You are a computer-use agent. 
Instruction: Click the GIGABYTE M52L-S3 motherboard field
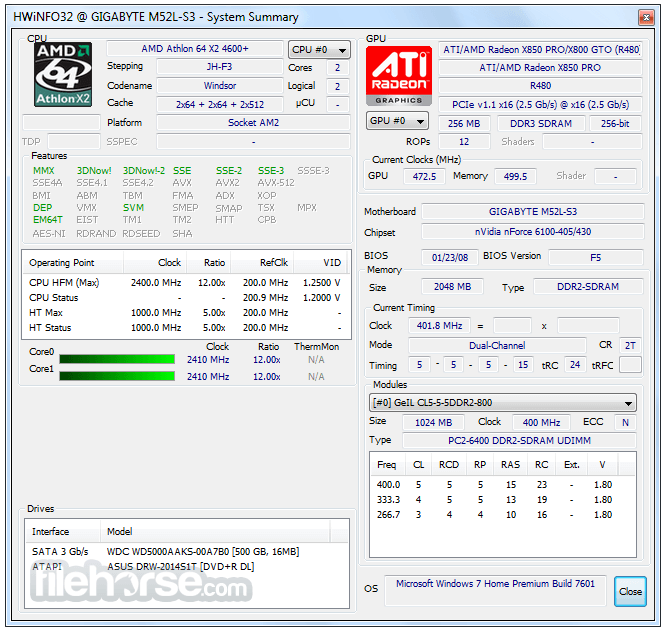[533, 211]
